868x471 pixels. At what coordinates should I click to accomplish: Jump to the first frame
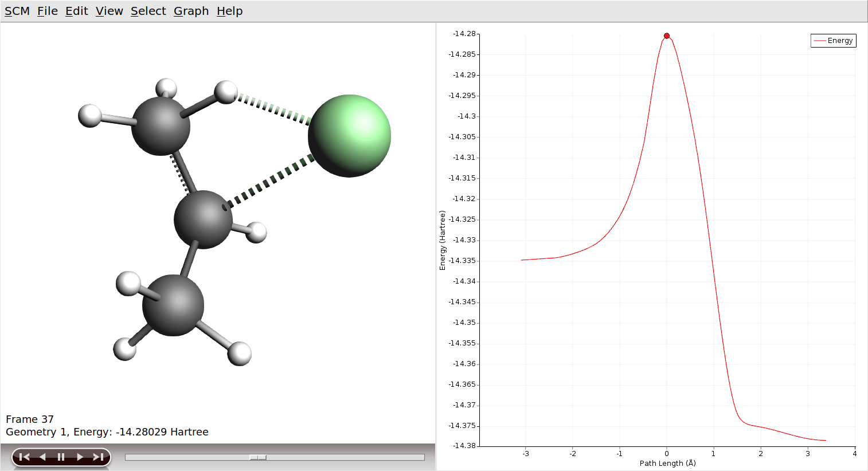24,457
